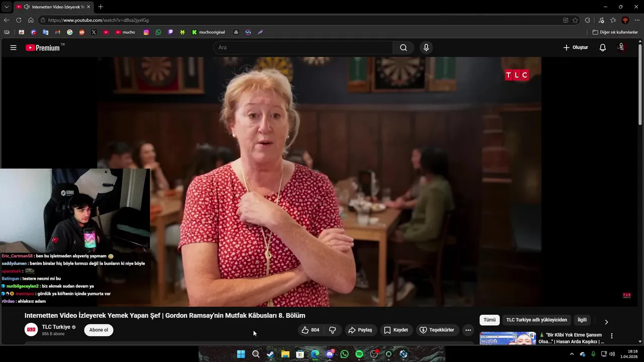The height and width of the screenshot is (362, 644).
Task: Save the video with 'Kaydet'
Action: point(396,330)
